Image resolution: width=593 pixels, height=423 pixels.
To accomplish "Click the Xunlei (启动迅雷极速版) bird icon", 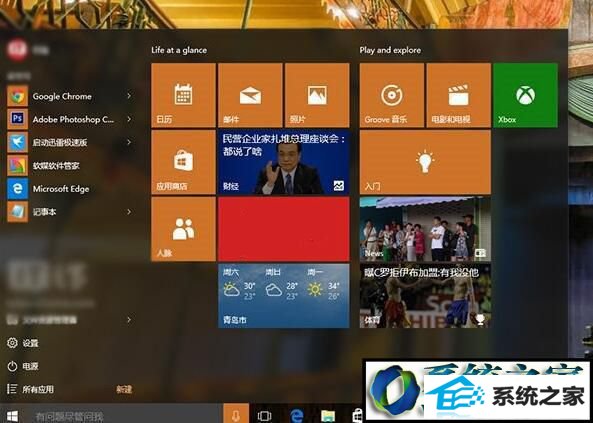I will point(17,142).
